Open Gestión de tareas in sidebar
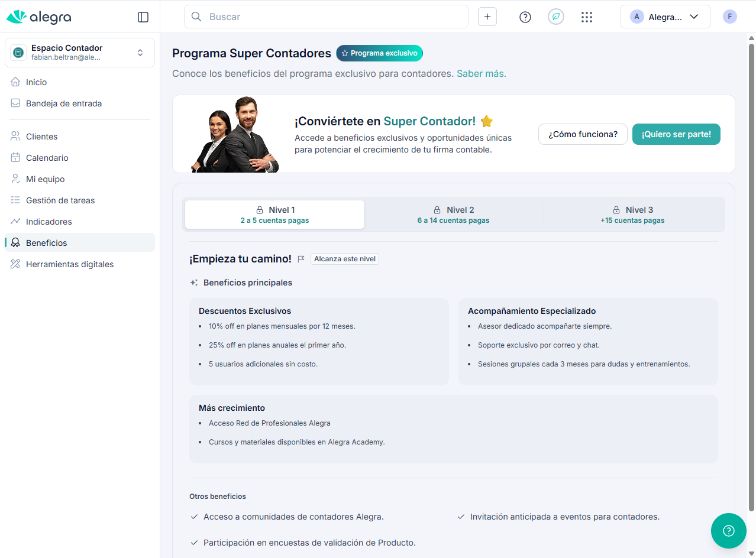 coord(60,200)
